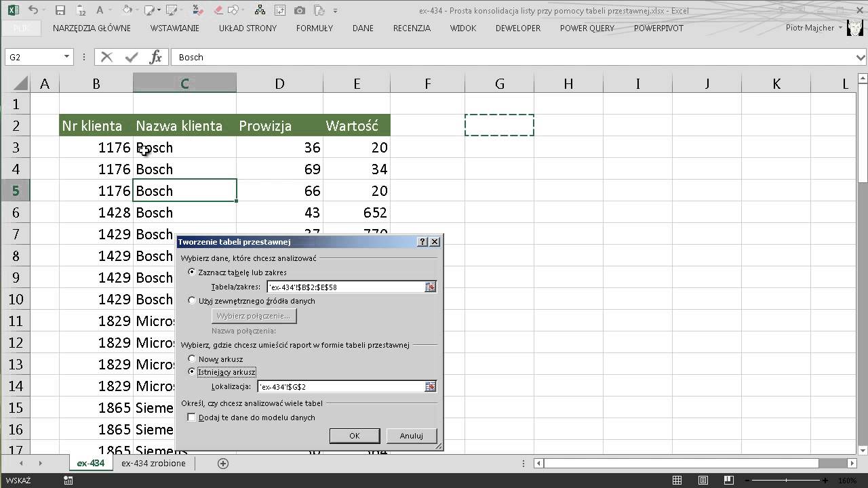Click the Undo arrow icon

tap(33, 10)
